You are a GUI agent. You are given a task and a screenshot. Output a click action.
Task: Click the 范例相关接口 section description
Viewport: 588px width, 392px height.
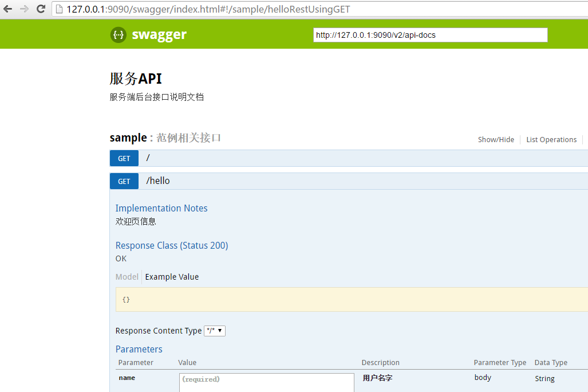point(188,138)
